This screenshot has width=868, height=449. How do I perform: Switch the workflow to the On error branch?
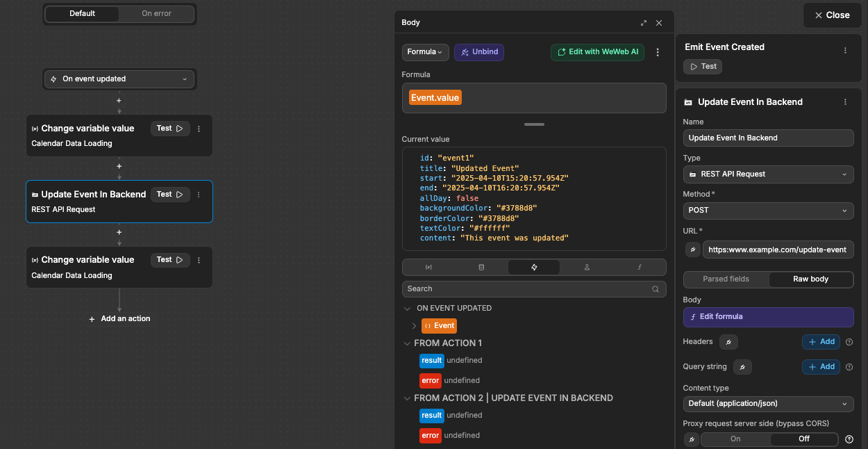[x=156, y=13]
